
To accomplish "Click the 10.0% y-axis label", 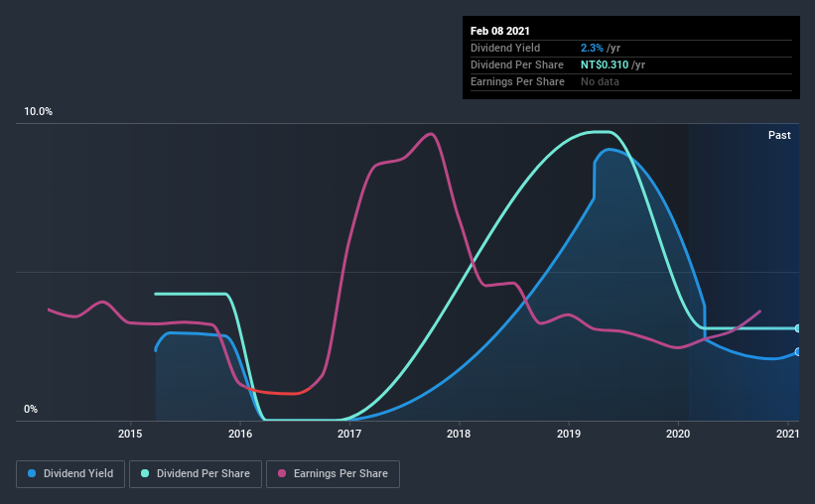I will [x=38, y=111].
